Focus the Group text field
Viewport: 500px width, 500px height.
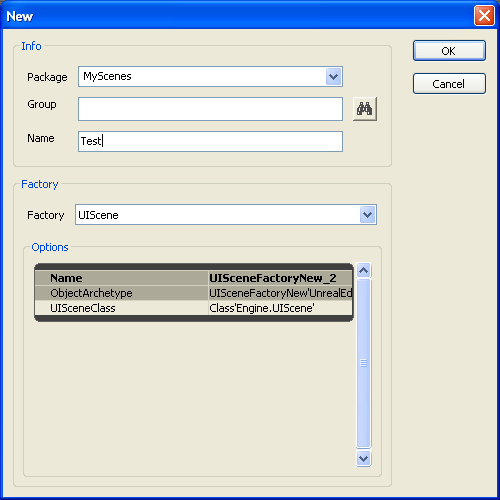tap(210, 109)
